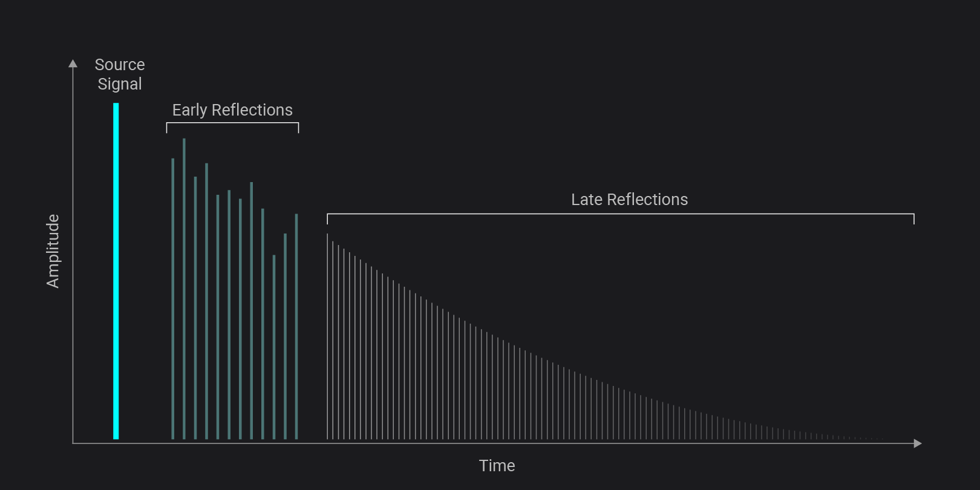The height and width of the screenshot is (490, 980).
Task: Click the first early reflection bar
Action: (173, 298)
